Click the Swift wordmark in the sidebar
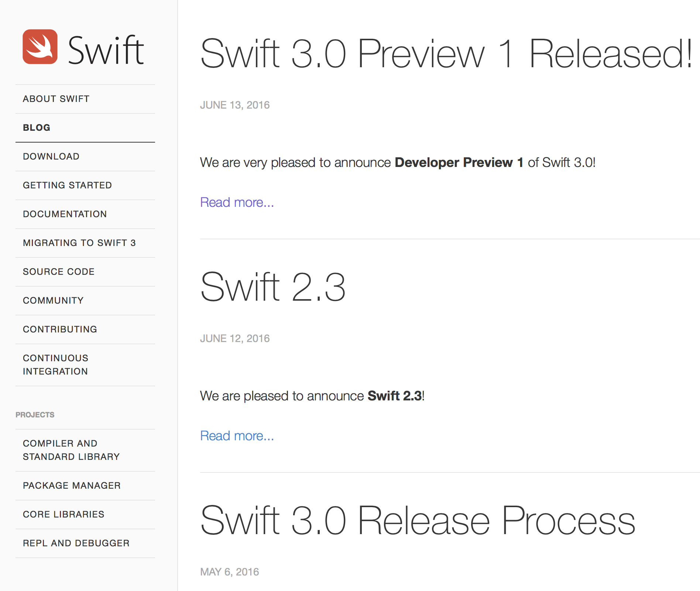Screen dimensions: 700x591 coord(106,50)
